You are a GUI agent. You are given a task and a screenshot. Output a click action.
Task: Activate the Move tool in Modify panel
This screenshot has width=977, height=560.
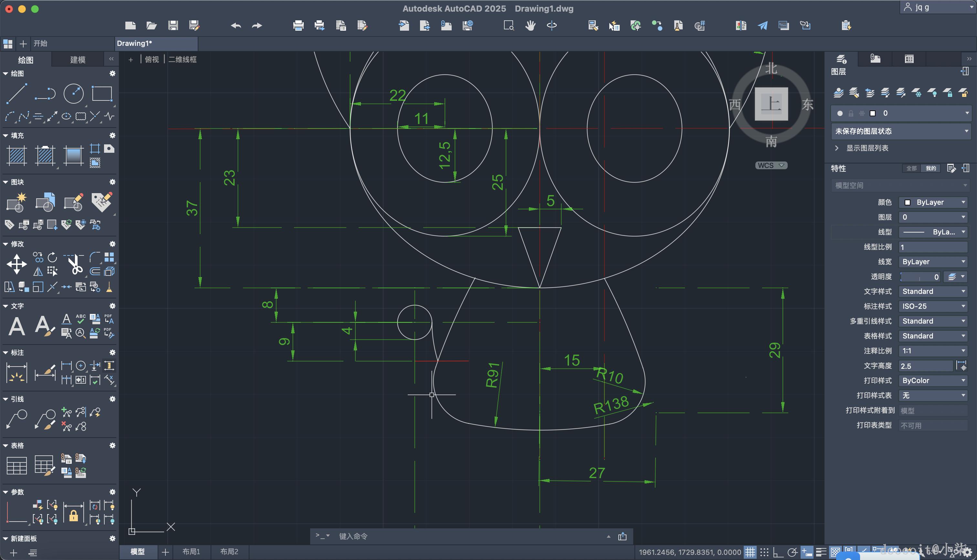click(16, 264)
